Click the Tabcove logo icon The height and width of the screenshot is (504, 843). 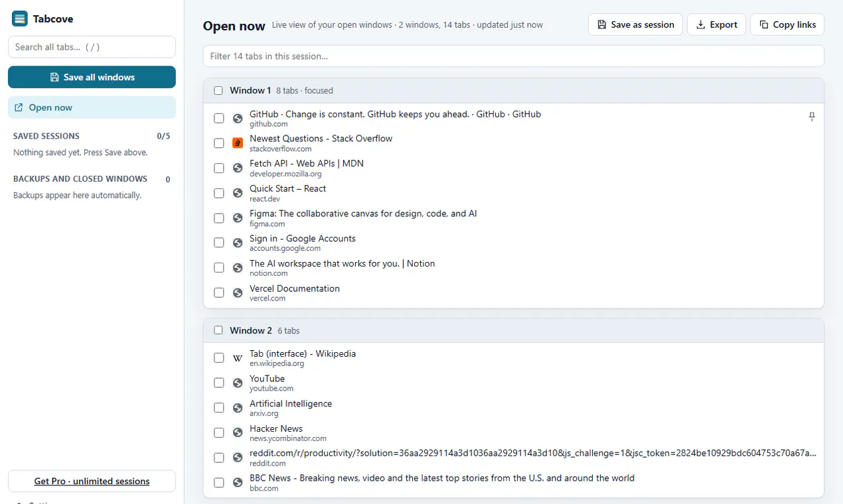click(20, 19)
